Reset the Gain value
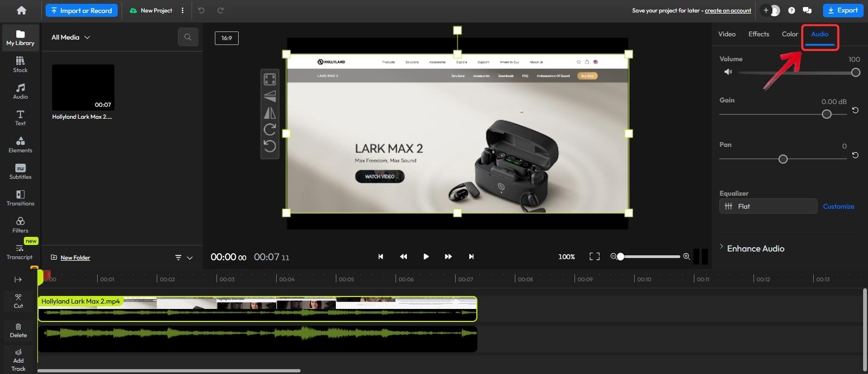The image size is (868, 374). (x=856, y=110)
